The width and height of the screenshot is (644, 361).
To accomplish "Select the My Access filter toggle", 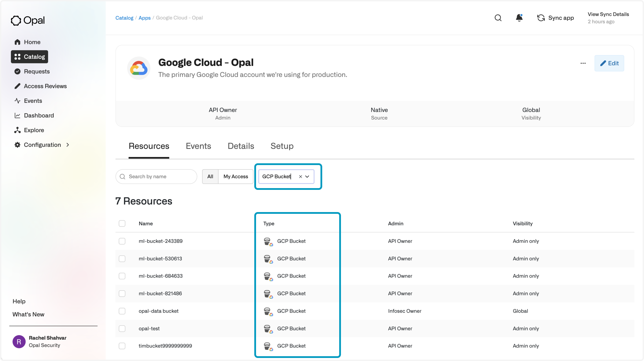I will (x=236, y=177).
